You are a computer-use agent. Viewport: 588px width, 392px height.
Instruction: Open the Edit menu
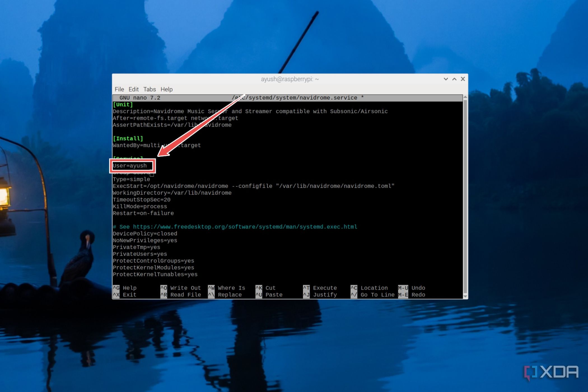(133, 89)
